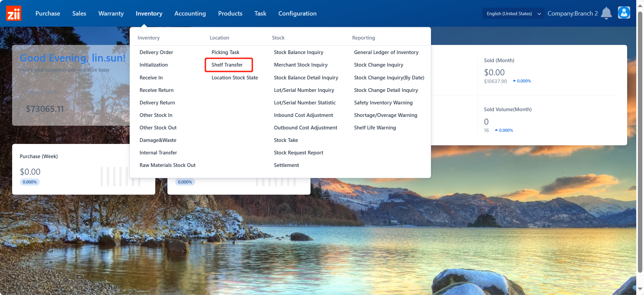Select Lot/Serial Number Inquiry
This screenshot has width=644, height=295.
click(x=304, y=90)
